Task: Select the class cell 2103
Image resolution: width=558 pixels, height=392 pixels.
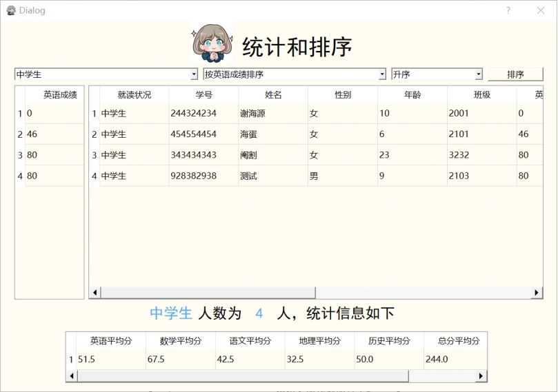Action: (482, 176)
